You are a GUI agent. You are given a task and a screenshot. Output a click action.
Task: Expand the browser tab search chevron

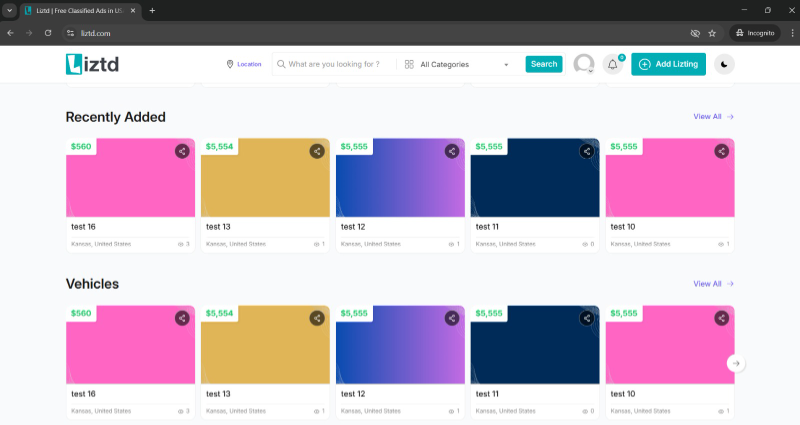pos(9,10)
